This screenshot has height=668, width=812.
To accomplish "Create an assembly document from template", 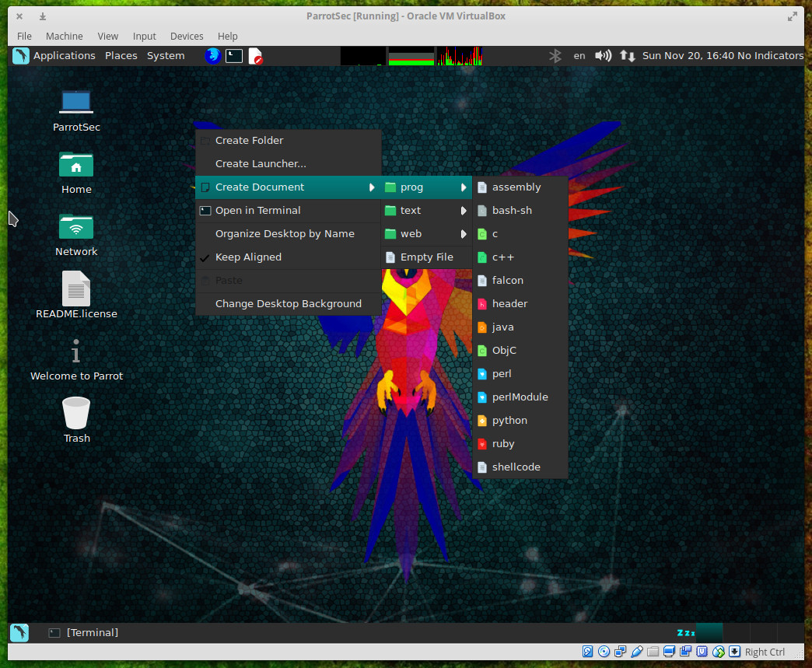I will point(520,187).
